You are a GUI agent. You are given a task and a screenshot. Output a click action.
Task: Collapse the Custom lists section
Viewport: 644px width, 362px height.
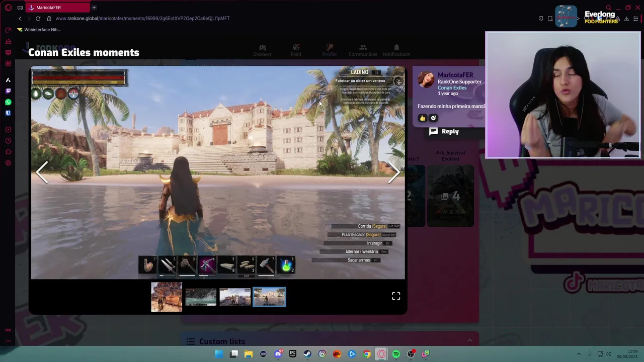pos(469,340)
